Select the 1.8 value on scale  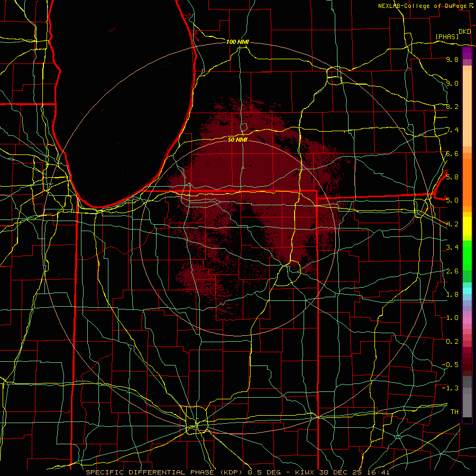452,294
